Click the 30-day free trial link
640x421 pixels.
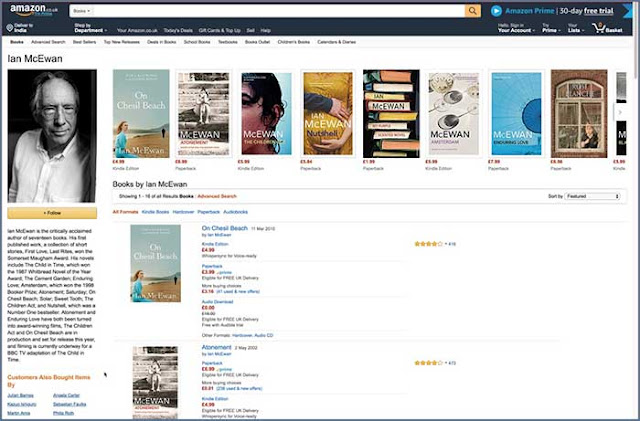pos(586,11)
